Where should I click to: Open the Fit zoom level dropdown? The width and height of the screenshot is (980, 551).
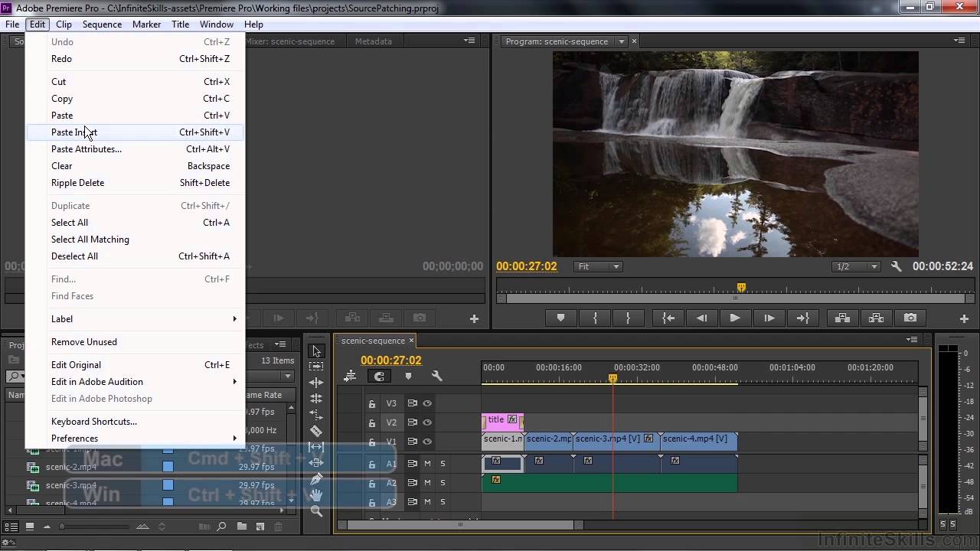(599, 266)
